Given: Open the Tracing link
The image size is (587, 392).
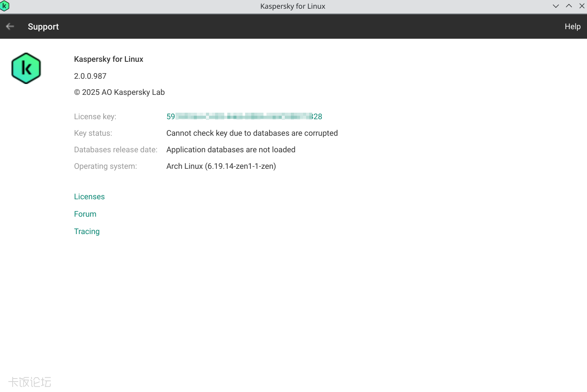Looking at the screenshot, I should pyautogui.click(x=87, y=231).
